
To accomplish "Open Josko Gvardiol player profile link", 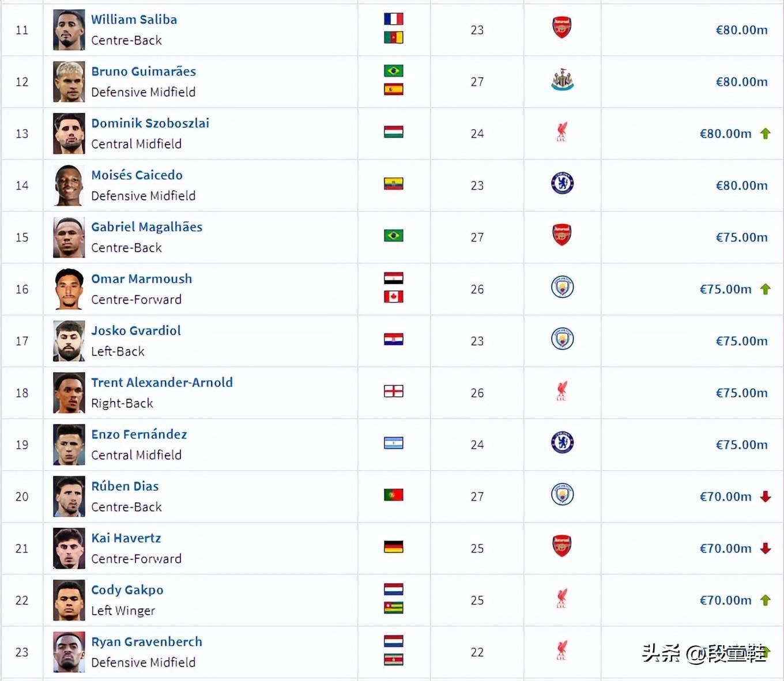I will tap(136, 331).
